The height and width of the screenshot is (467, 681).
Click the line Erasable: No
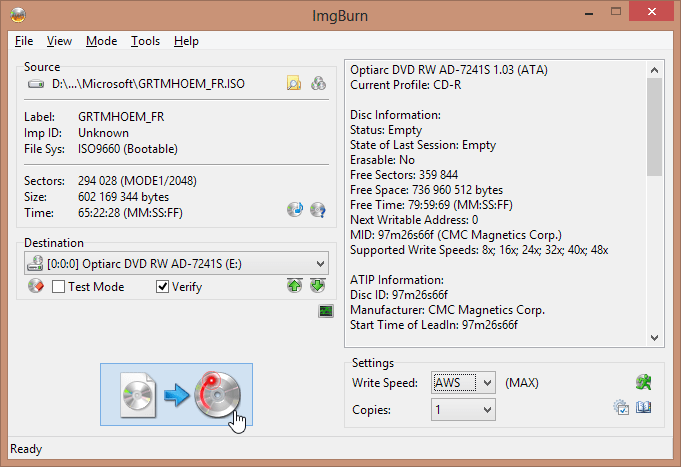pyautogui.click(x=382, y=160)
